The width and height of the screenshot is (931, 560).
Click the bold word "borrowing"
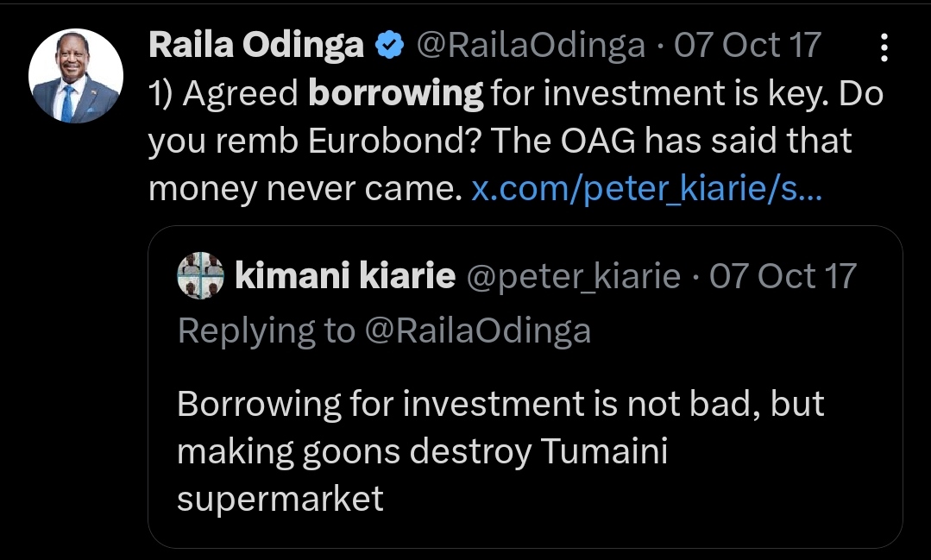[395, 94]
